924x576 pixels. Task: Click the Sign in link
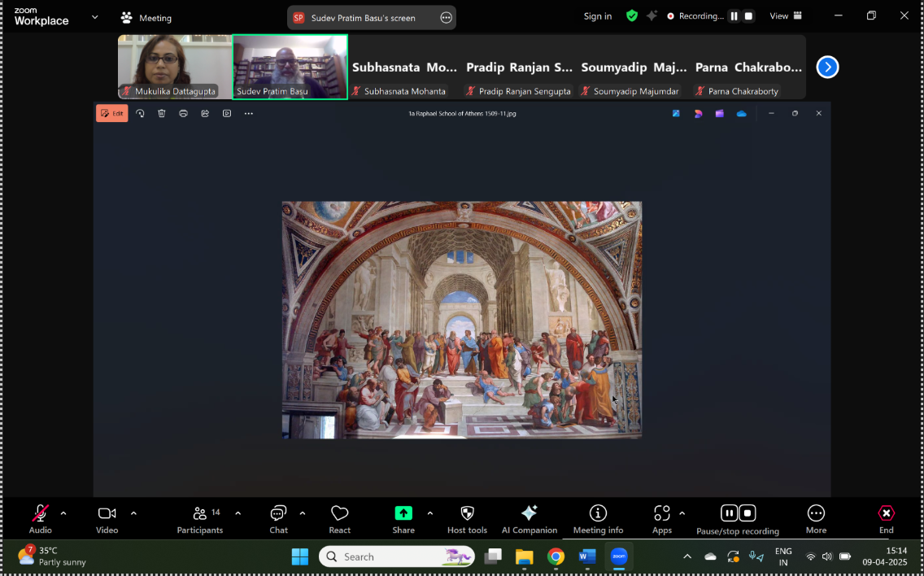pyautogui.click(x=598, y=16)
